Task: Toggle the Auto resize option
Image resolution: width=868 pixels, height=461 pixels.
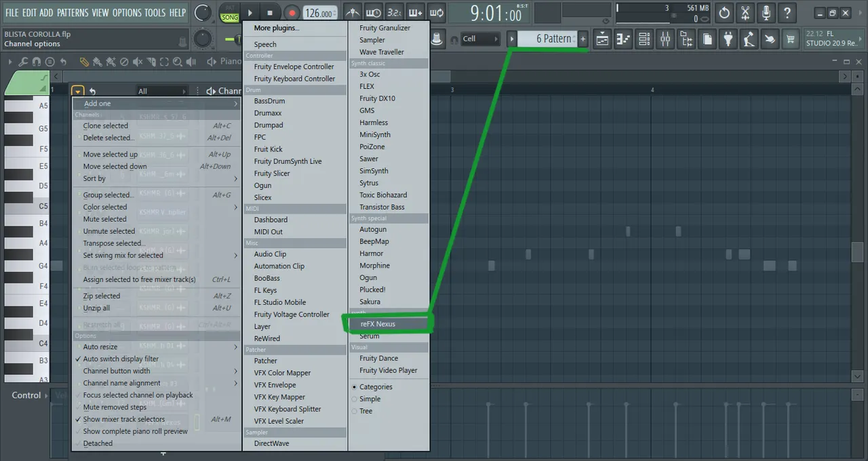Action: point(100,346)
